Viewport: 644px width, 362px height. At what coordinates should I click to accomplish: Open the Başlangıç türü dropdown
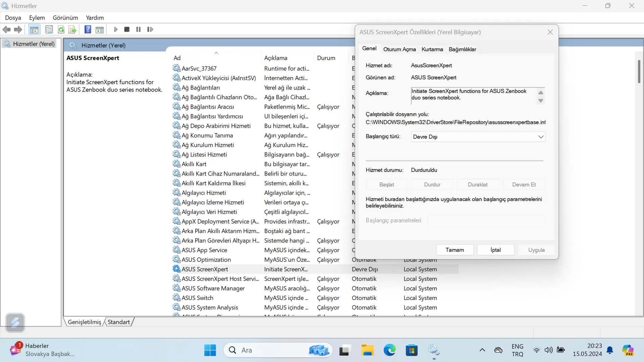[x=478, y=137]
